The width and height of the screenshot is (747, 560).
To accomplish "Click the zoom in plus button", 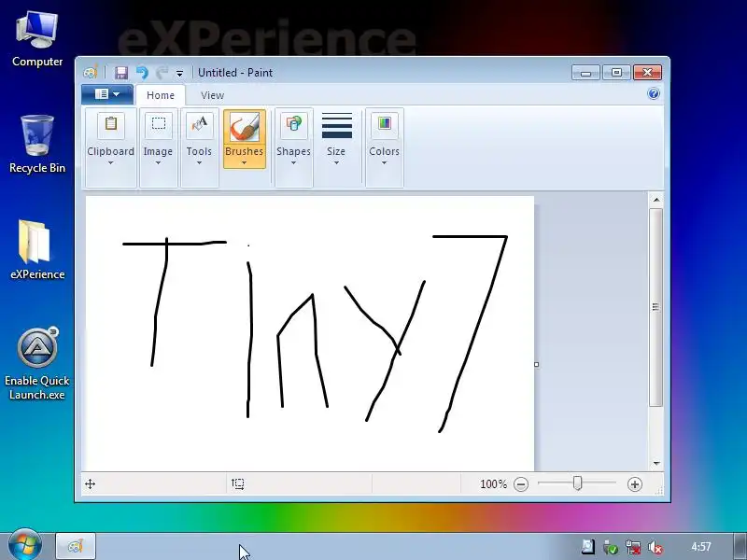I will (635, 484).
